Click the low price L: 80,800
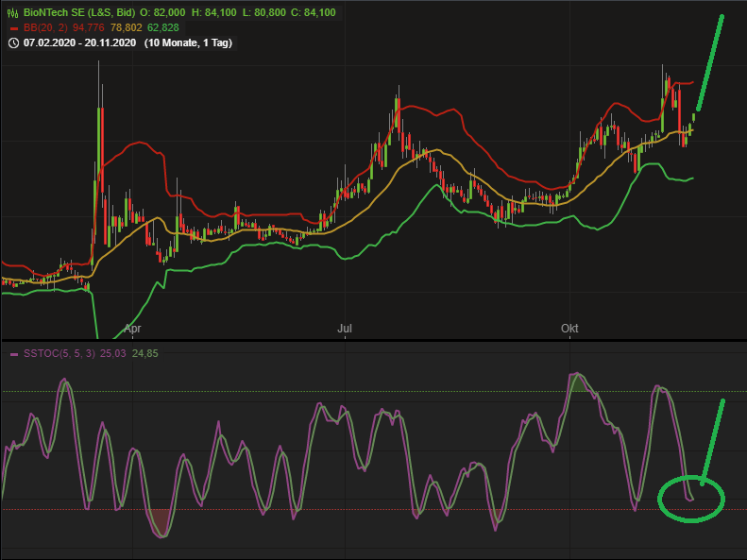This screenshot has height=560, width=747. coord(263,13)
